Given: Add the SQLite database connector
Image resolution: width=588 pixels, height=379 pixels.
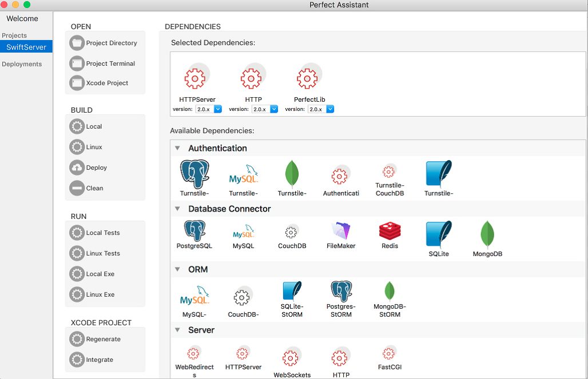Looking at the screenshot, I should point(439,239).
